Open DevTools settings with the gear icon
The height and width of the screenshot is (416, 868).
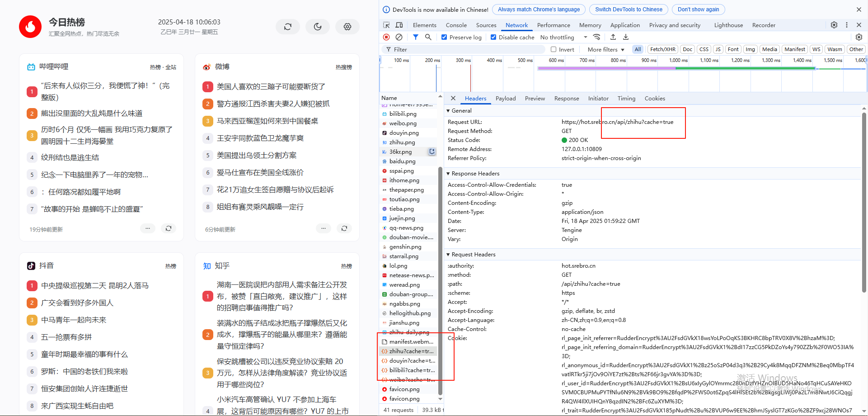point(834,25)
